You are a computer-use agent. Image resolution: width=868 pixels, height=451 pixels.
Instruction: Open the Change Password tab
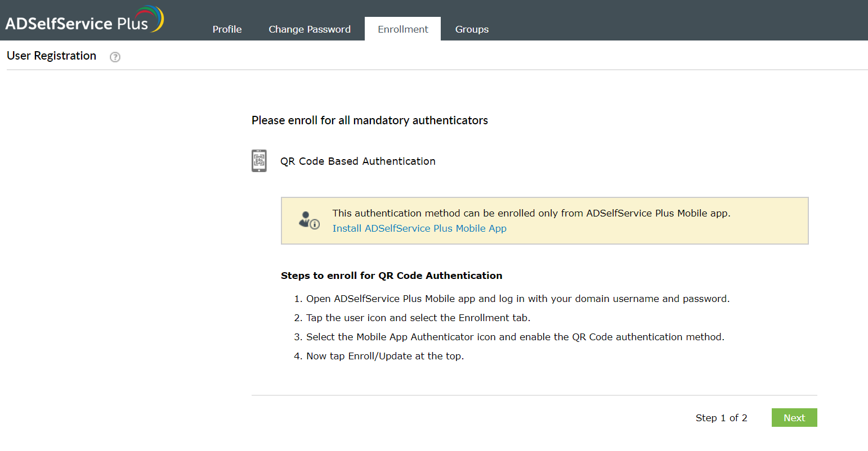point(310,29)
